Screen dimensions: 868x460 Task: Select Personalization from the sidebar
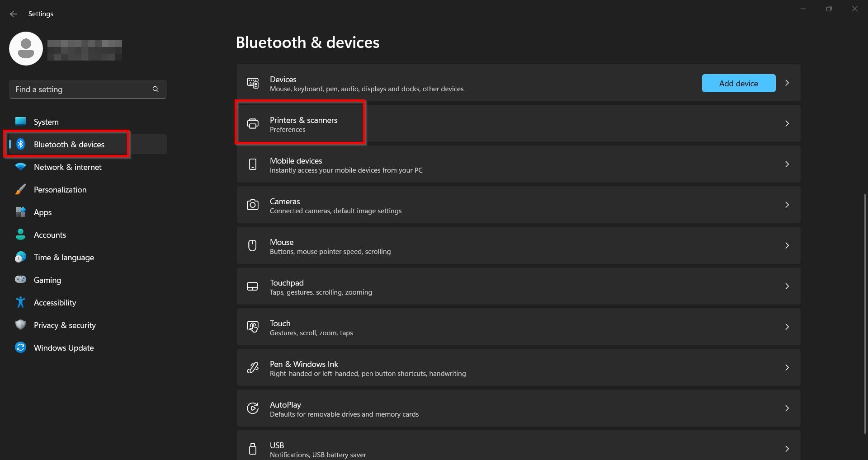tap(60, 190)
